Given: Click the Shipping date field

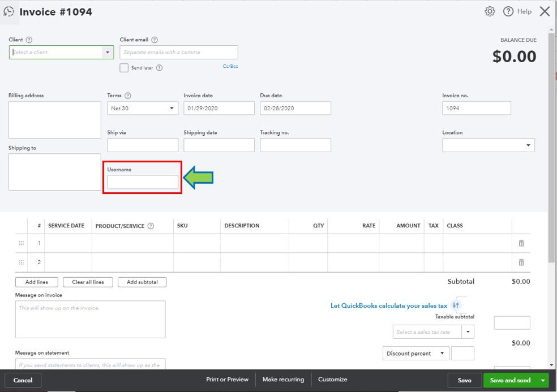Looking at the screenshot, I should click(219, 145).
